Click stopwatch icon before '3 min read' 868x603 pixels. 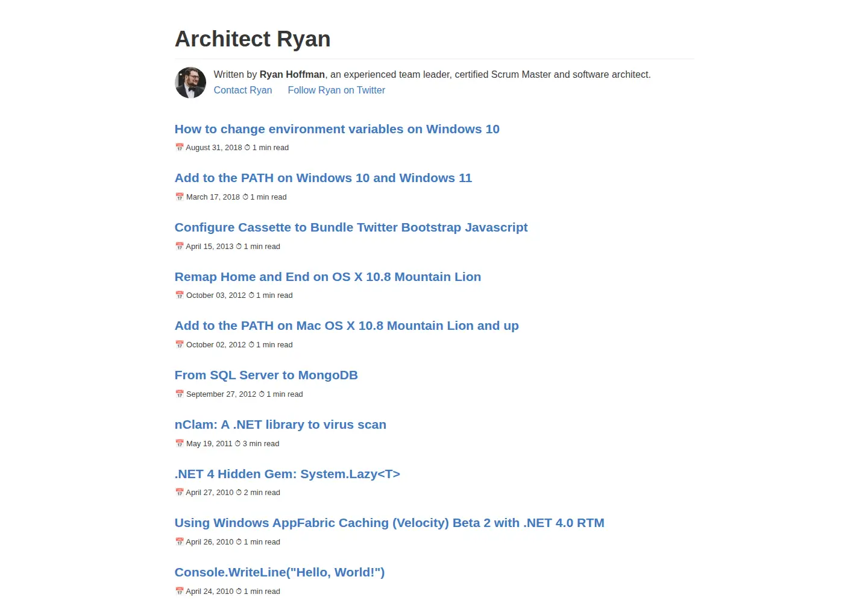tap(237, 443)
